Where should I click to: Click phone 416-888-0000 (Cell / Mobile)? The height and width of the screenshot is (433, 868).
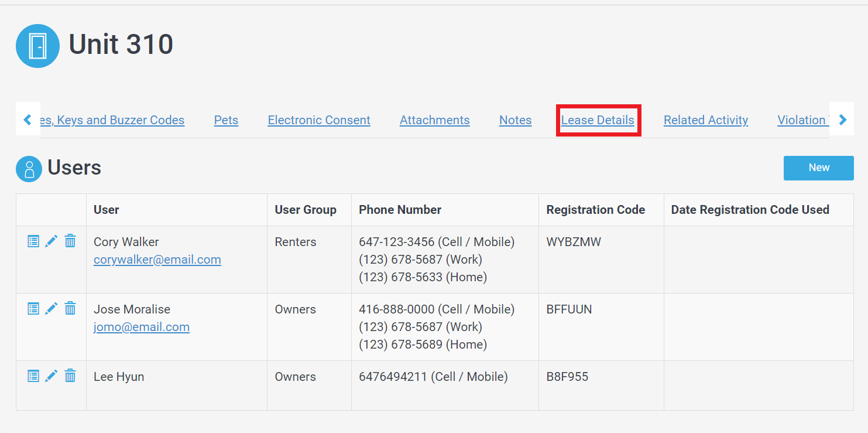coord(437,309)
